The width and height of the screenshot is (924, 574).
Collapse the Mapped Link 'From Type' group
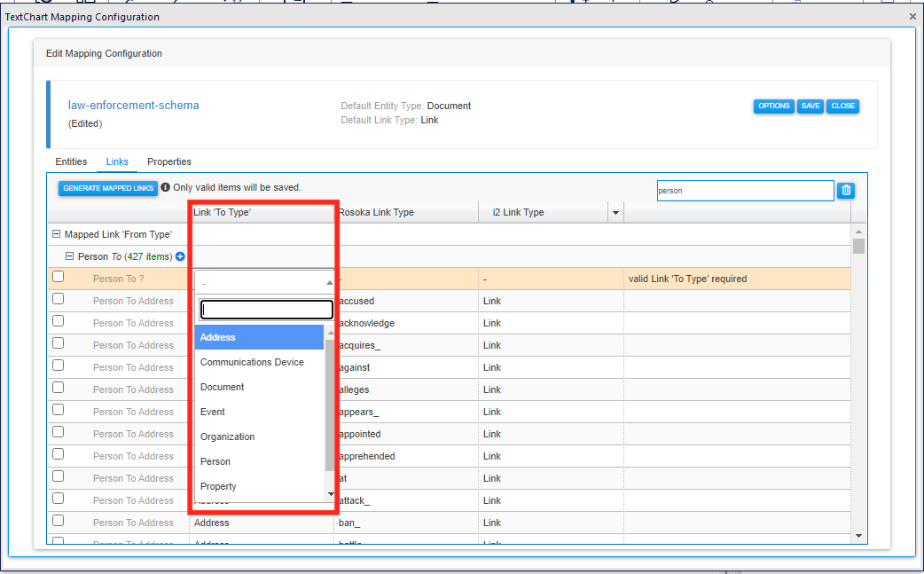(55, 234)
